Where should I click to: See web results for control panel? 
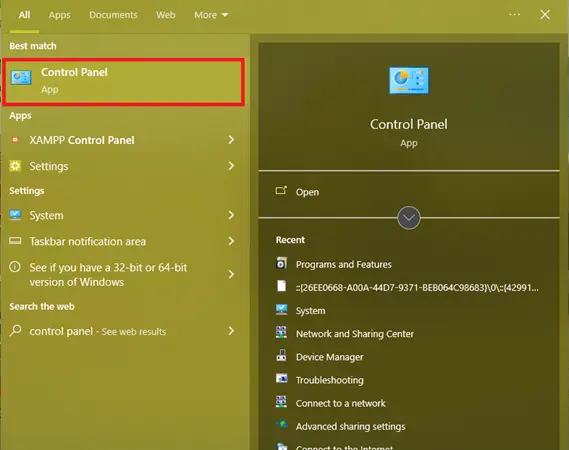click(x=123, y=331)
